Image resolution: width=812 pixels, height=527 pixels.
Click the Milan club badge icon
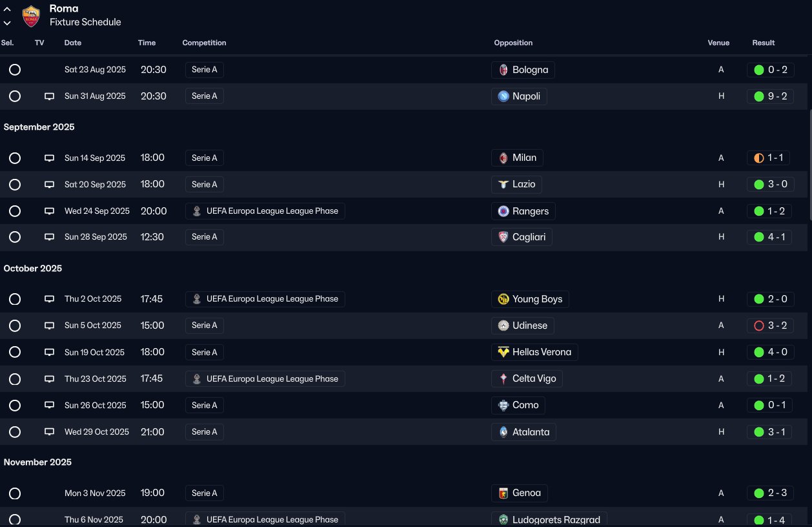pos(503,158)
